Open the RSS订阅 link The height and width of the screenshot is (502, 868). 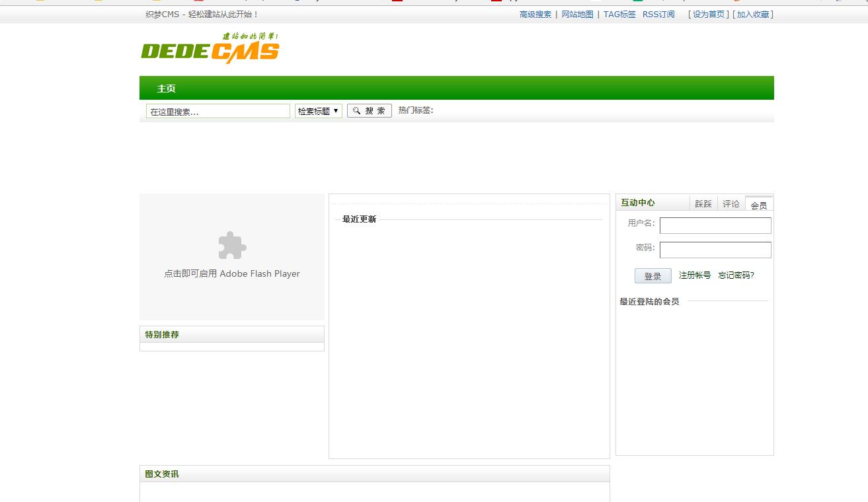click(x=658, y=15)
